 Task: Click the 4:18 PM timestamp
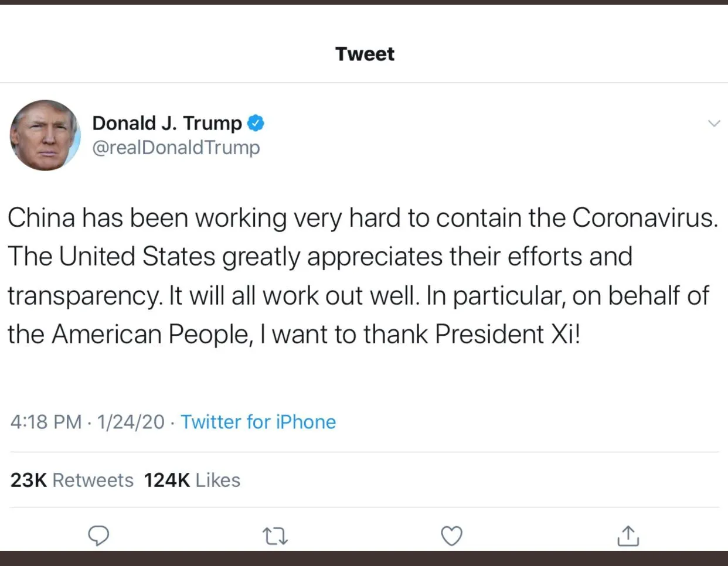pos(46,422)
